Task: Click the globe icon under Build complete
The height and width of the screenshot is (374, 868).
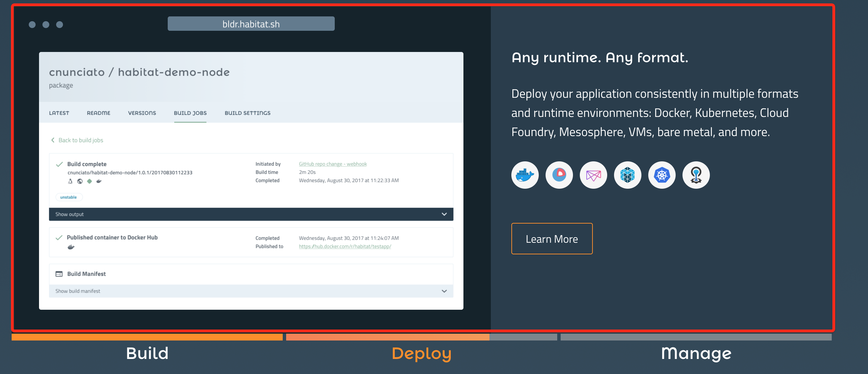Action: pos(80,181)
